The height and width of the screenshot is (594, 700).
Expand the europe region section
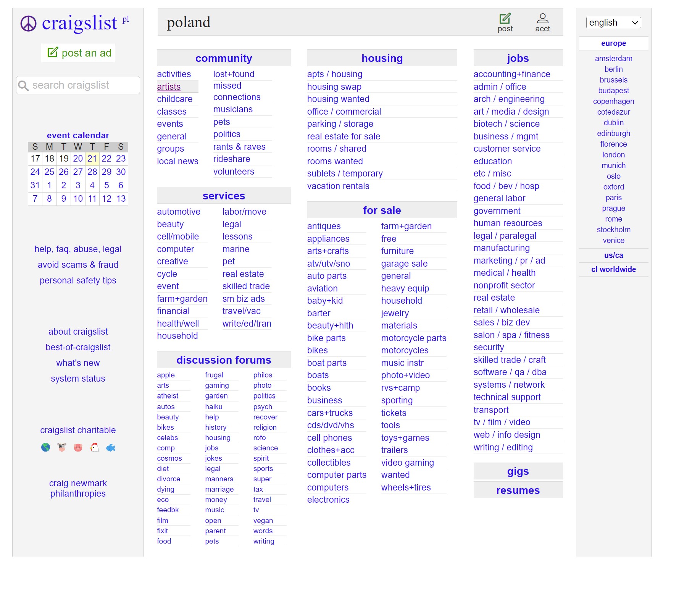tap(613, 43)
